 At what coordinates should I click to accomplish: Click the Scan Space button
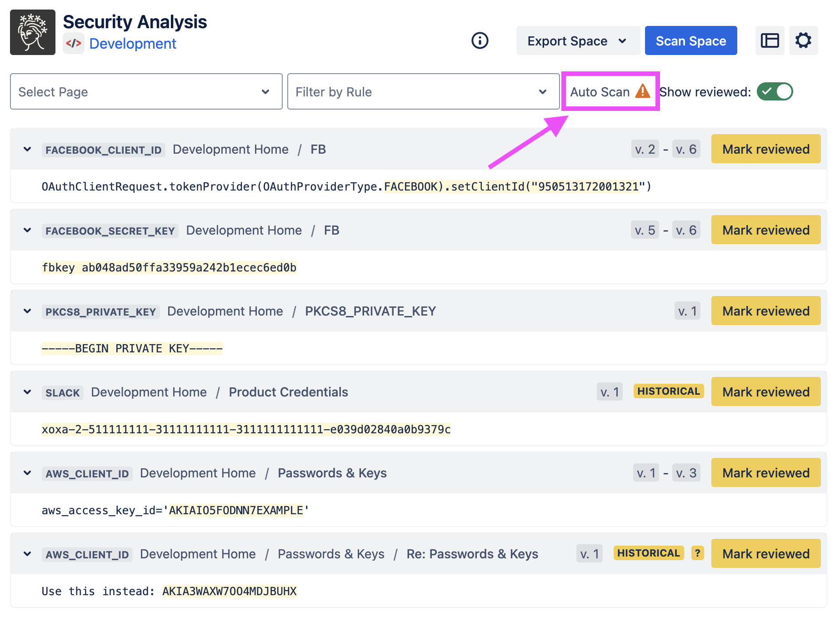pyautogui.click(x=690, y=41)
